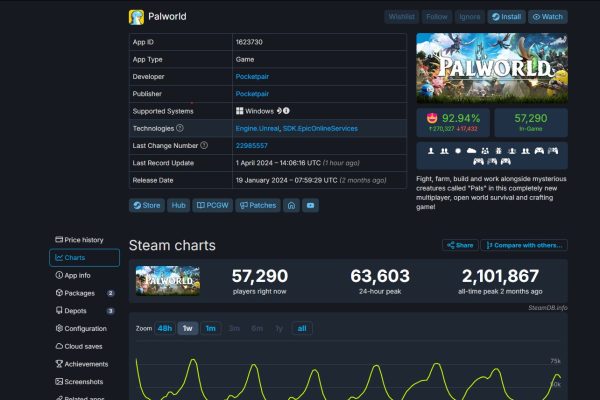Open the SDK.EpicOnlineServices link
600x400 pixels.
click(x=320, y=129)
